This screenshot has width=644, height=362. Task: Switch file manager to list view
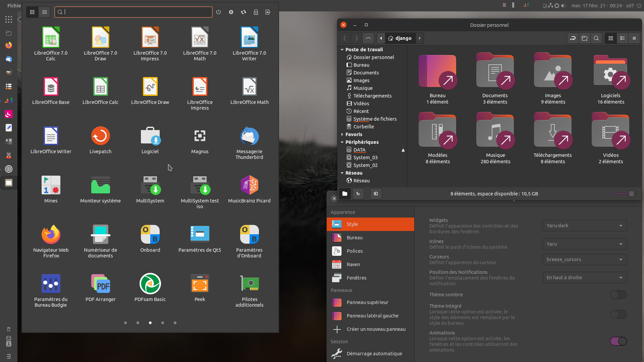click(x=622, y=38)
